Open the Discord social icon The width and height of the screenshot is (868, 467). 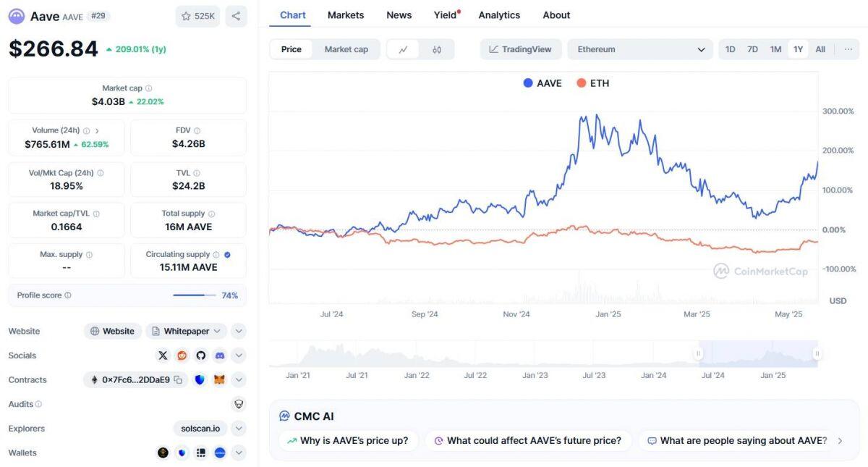click(220, 355)
